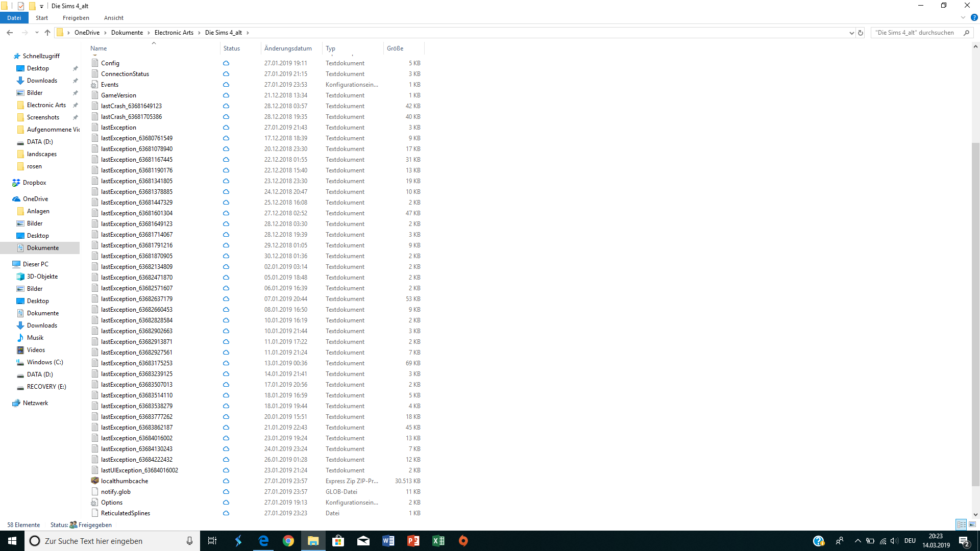Launch Google Chrome from taskbar
The height and width of the screenshot is (551, 980).
pyautogui.click(x=288, y=541)
